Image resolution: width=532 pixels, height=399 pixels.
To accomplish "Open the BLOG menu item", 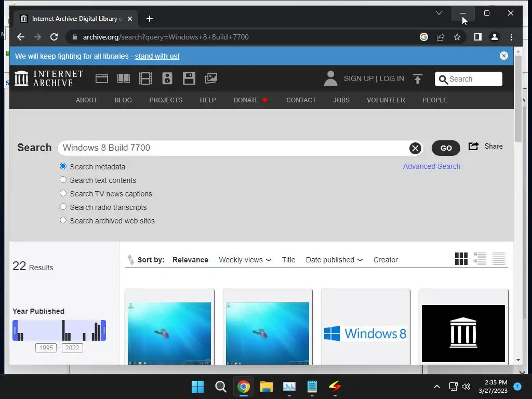I will (123, 100).
